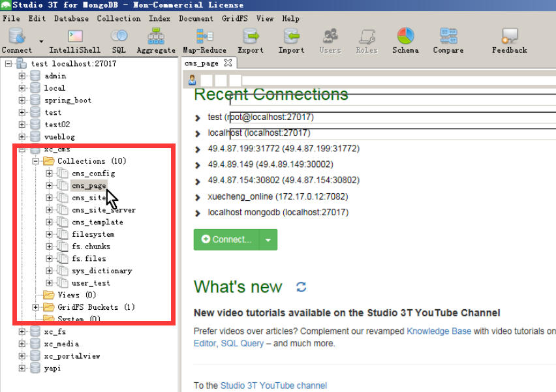Viewport: 556px width, 392px height.
Task: Open the Index menu
Action: [159, 18]
